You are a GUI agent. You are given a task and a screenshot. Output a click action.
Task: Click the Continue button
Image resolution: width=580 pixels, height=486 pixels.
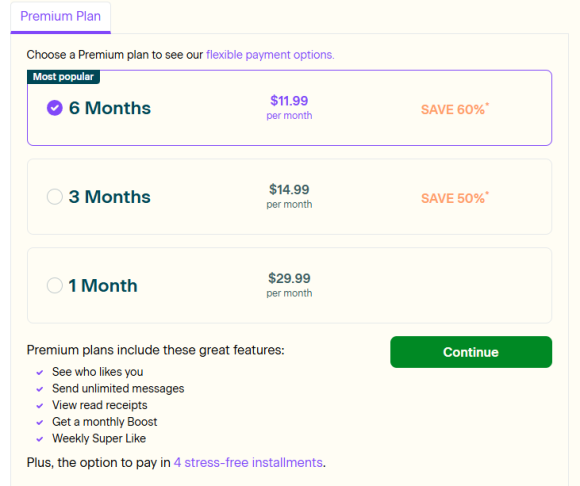pos(471,352)
